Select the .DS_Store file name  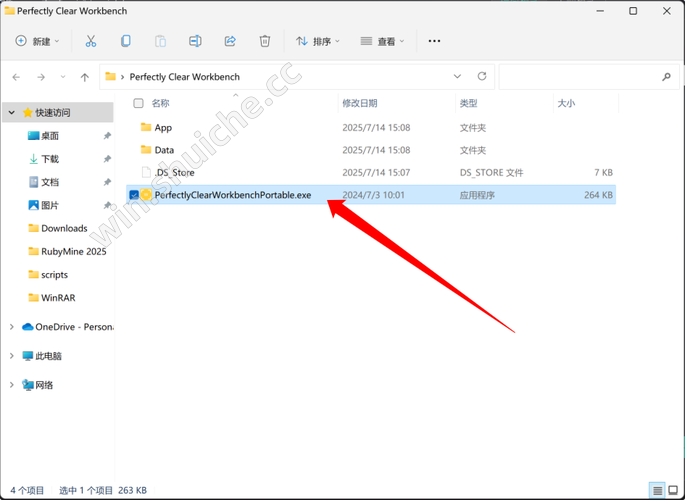174,172
